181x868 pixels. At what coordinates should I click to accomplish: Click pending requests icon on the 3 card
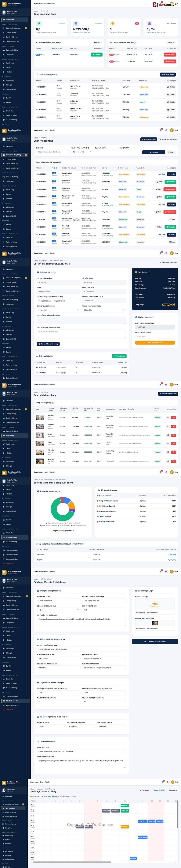click(112, 23)
